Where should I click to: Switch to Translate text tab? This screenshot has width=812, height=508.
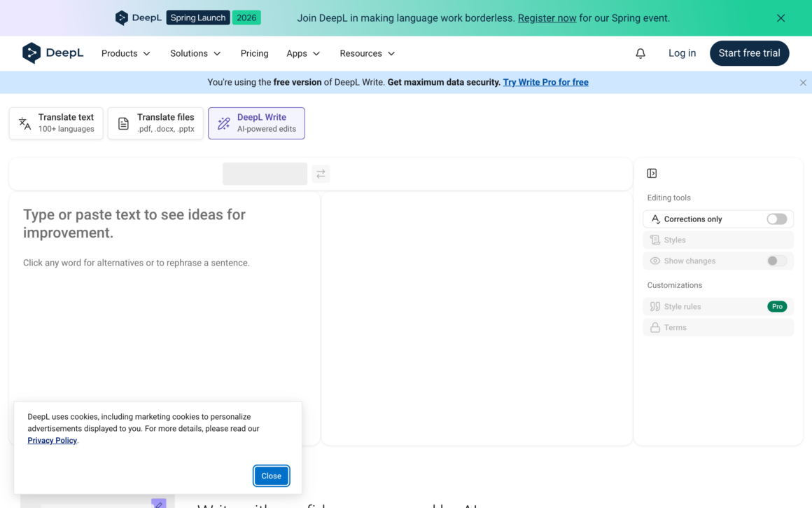click(x=56, y=123)
